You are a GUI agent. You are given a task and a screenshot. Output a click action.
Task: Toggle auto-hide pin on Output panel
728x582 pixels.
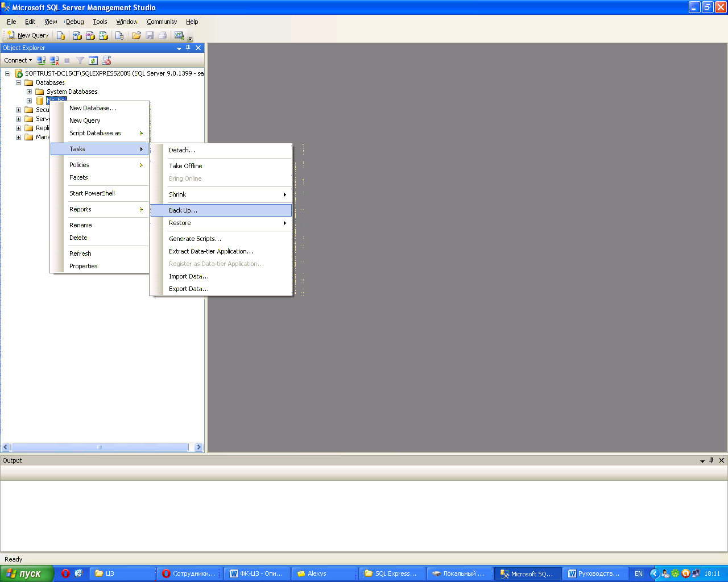click(712, 460)
